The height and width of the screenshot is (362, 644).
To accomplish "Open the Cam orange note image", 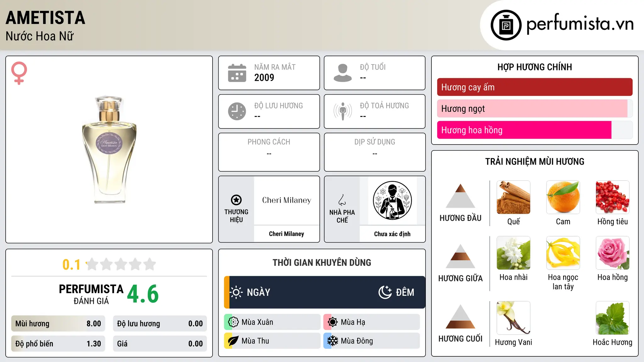I will click(x=563, y=197).
